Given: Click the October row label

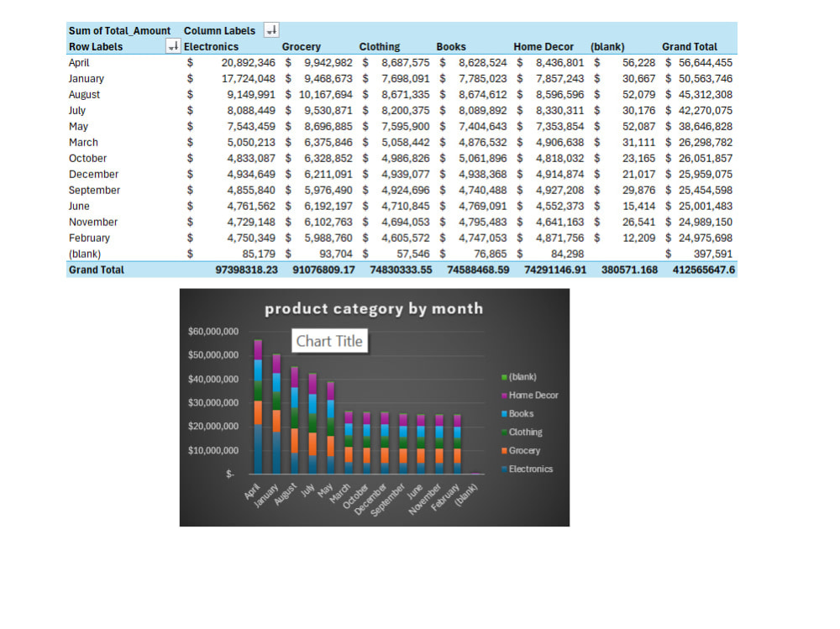Looking at the screenshot, I should point(87,159).
